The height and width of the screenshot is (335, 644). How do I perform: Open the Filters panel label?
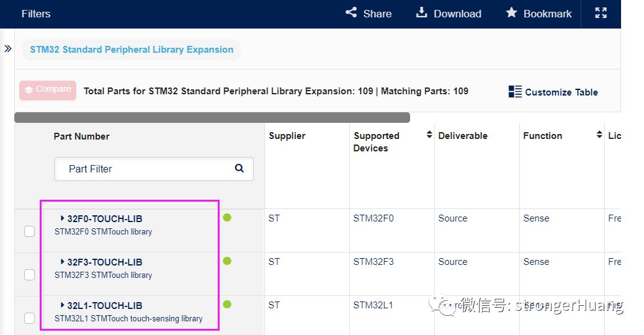[36, 14]
